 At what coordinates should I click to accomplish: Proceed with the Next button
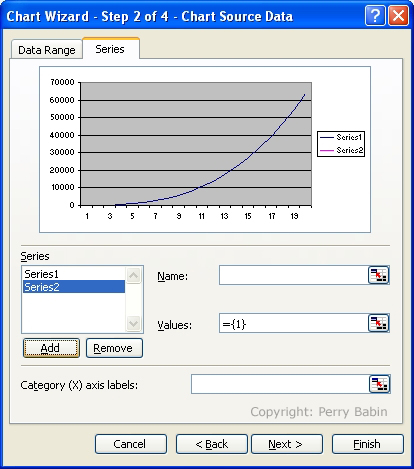pyautogui.click(x=287, y=444)
